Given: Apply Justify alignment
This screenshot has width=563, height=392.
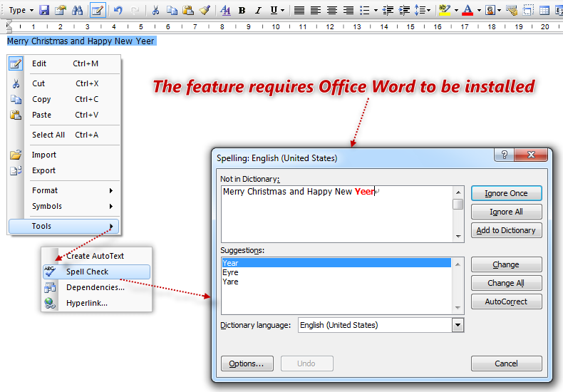Looking at the screenshot, I should point(299,10).
